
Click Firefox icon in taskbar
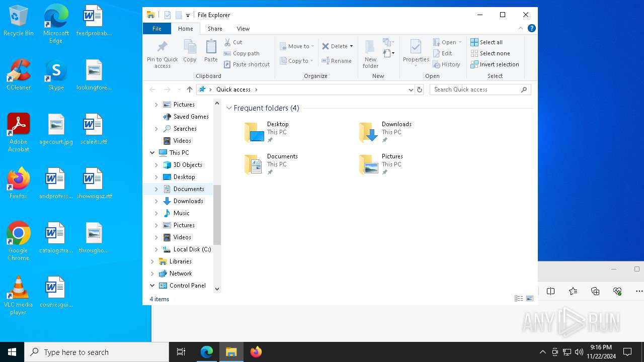(x=256, y=352)
